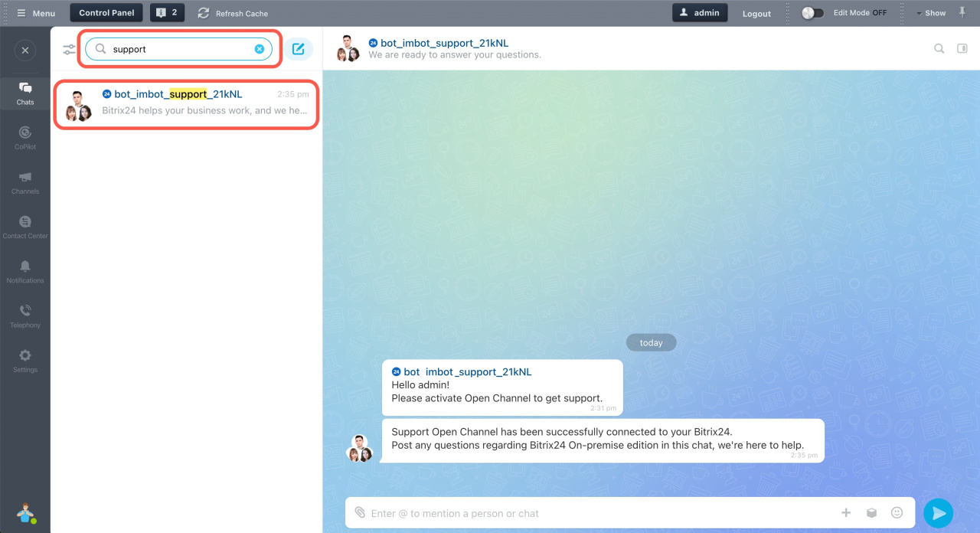Open the emoji picker in message box

[x=897, y=513]
